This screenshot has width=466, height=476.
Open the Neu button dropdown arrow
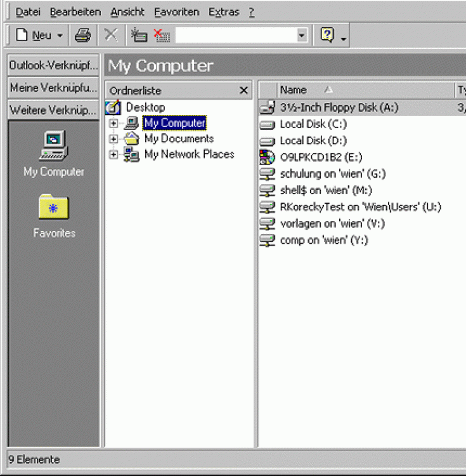point(60,36)
